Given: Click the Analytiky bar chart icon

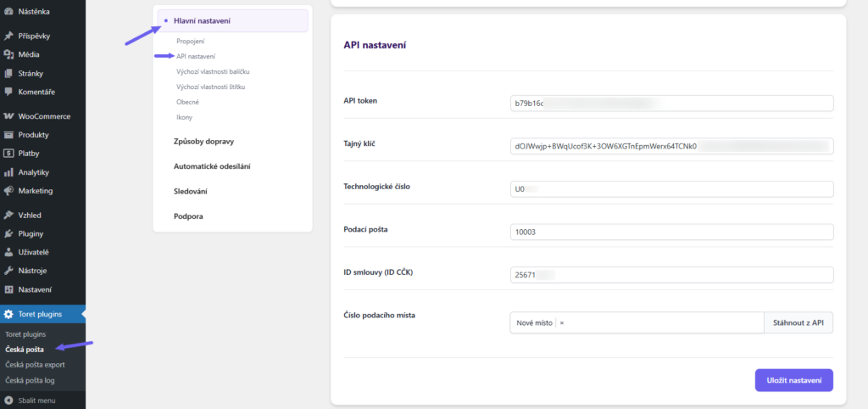Looking at the screenshot, I should coord(8,172).
